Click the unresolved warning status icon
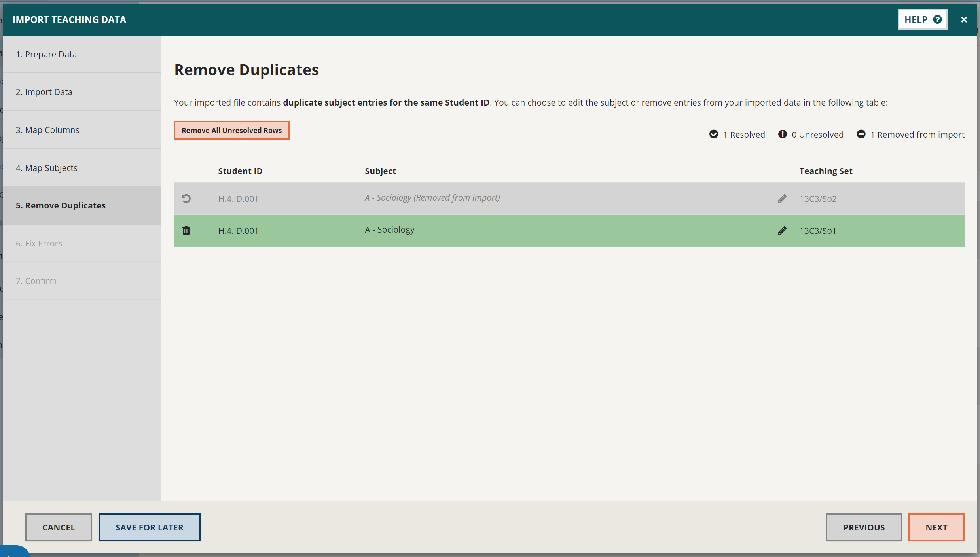The width and height of the screenshot is (980, 557). (x=782, y=134)
